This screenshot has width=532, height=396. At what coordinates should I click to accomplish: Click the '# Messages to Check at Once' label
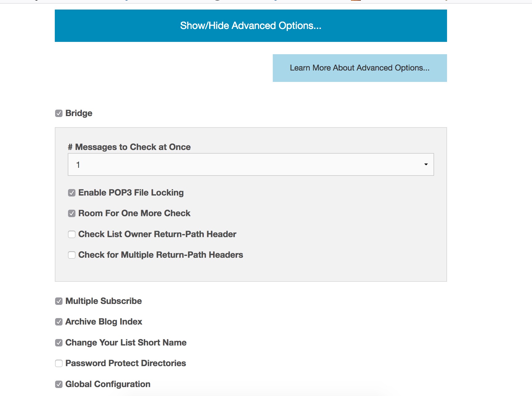[129, 147]
